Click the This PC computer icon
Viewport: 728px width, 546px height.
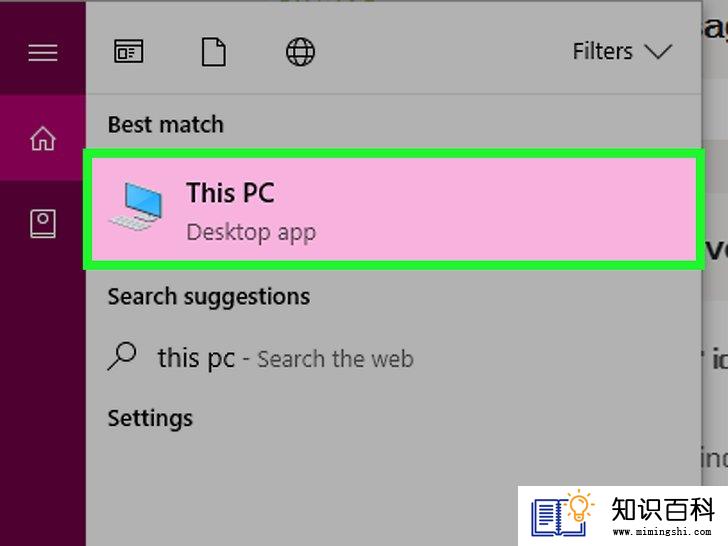pos(136,207)
